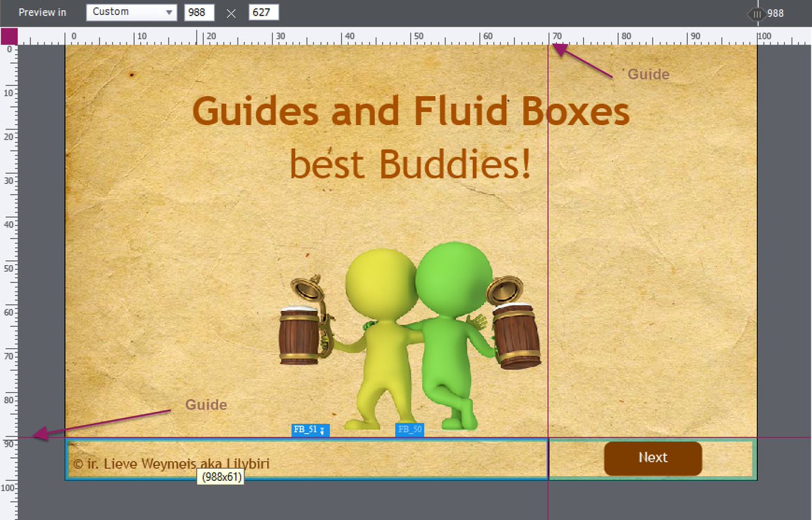Open the Preview in Custom dropdown
This screenshot has height=520, width=812.
[132, 12]
